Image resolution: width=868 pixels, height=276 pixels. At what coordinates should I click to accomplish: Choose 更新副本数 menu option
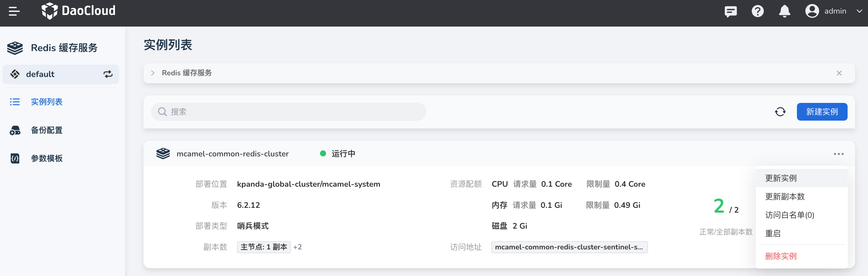pyautogui.click(x=785, y=197)
